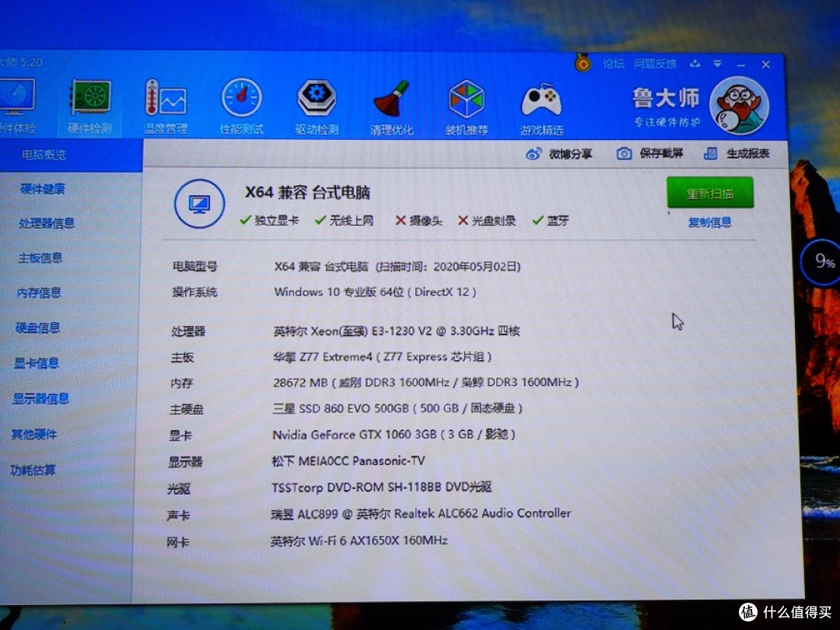Image resolution: width=840 pixels, height=630 pixels.
Task: Click the 摄像头 cross indicator
Action: click(419, 220)
